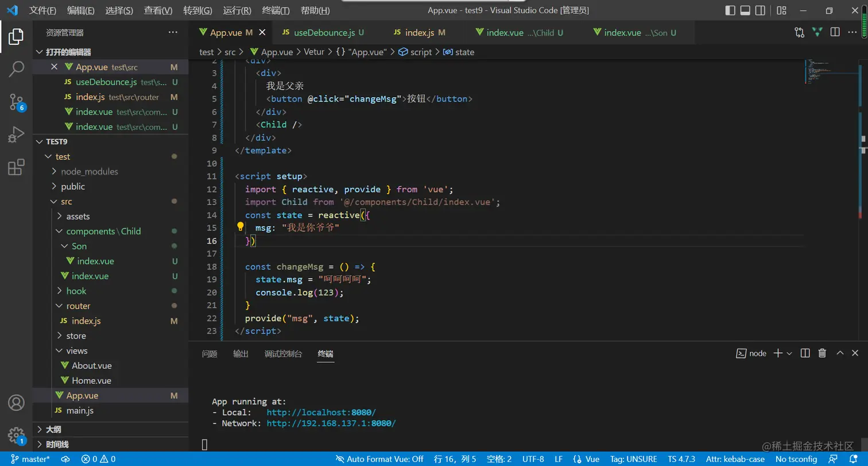Toggle Auto Format Vue in status bar
This screenshot has height=466, width=868.
[379, 459]
